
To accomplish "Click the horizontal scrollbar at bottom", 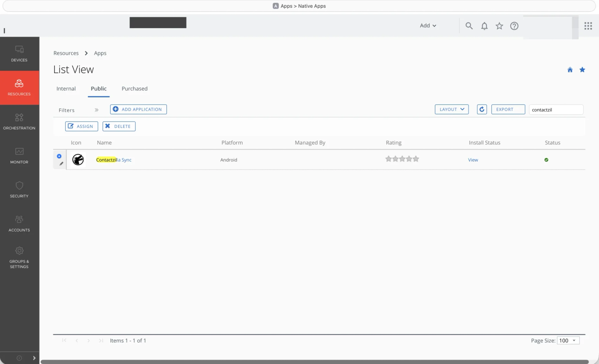I will pyautogui.click(x=314, y=362).
